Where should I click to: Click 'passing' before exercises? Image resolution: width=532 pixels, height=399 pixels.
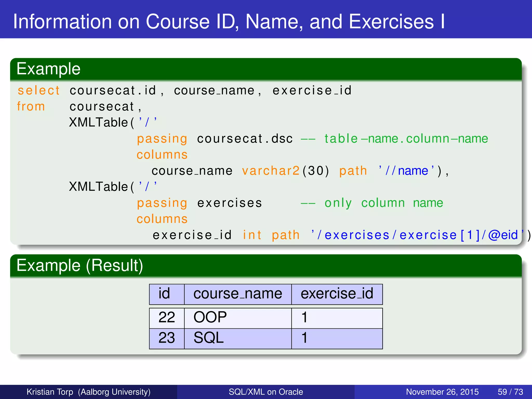click(162, 203)
